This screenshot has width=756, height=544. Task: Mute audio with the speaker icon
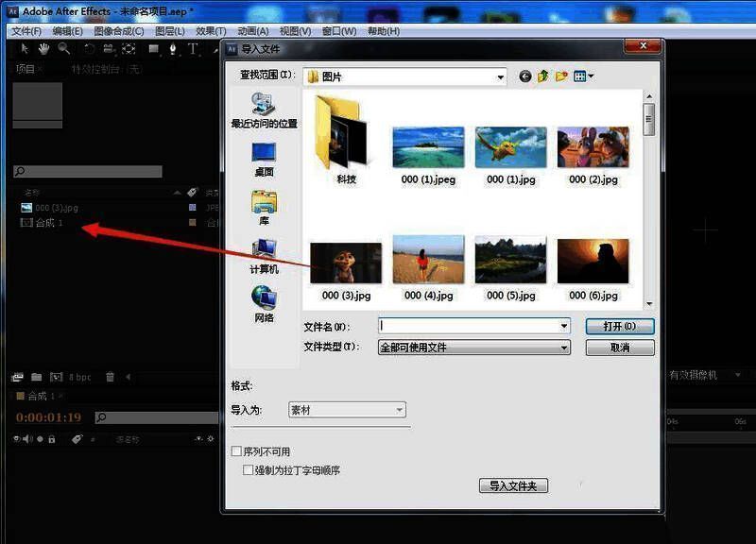point(28,438)
